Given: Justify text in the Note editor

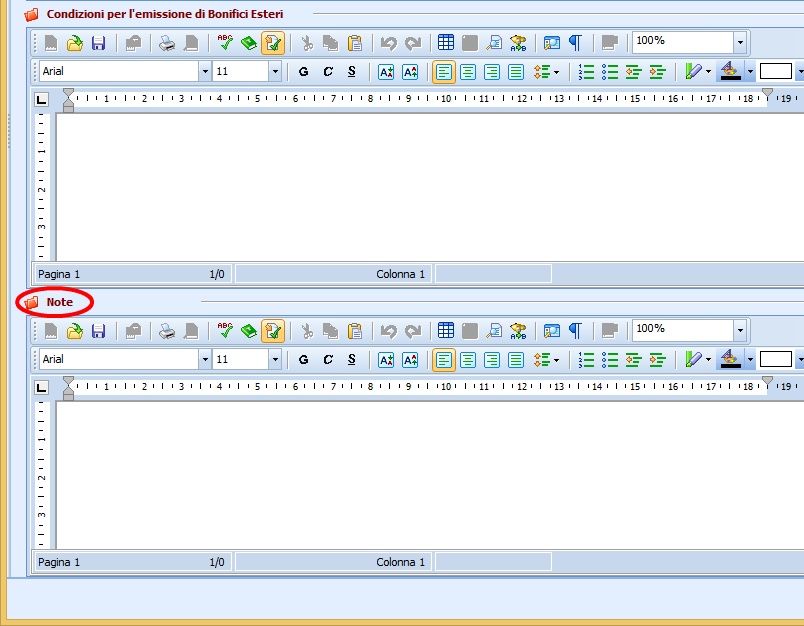Looking at the screenshot, I should [x=516, y=360].
